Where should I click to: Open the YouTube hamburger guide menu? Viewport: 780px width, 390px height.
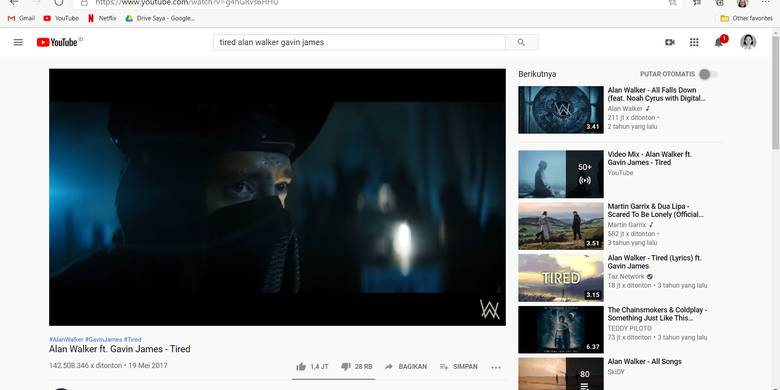click(18, 42)
